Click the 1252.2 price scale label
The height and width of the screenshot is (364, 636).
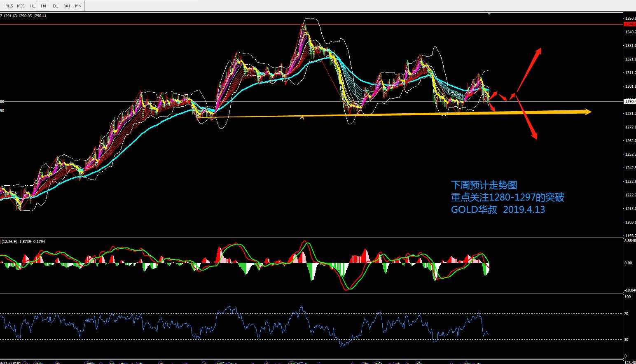pos(630,154)
